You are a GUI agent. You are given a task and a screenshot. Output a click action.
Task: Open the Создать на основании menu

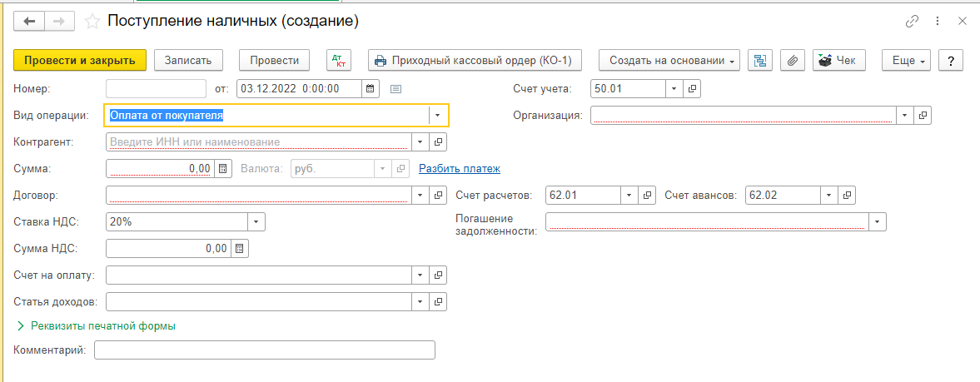pos(673,61)
